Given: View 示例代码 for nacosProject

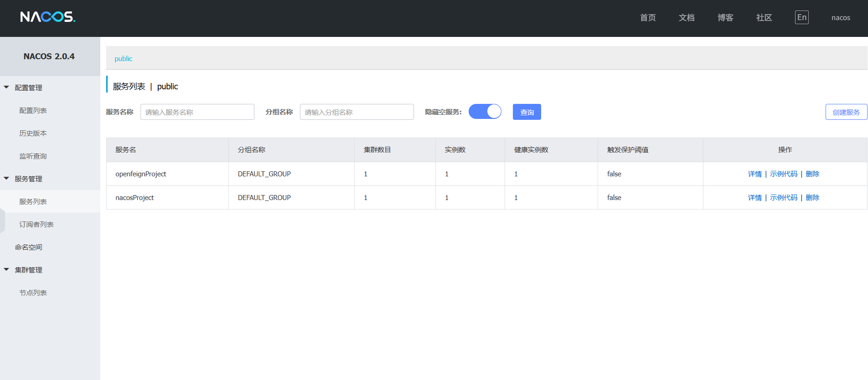Looking at the screenshot, I should (x=784, y=198).
